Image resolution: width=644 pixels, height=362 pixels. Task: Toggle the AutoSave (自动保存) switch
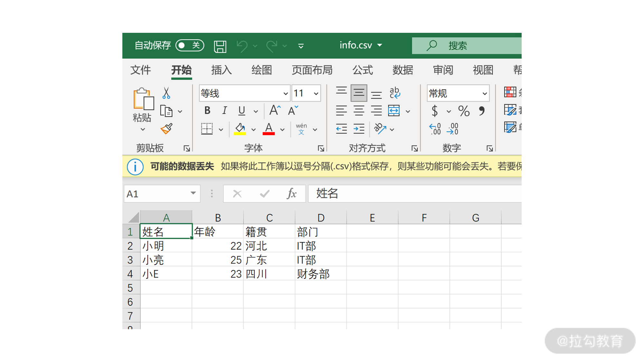click(190, 45)
